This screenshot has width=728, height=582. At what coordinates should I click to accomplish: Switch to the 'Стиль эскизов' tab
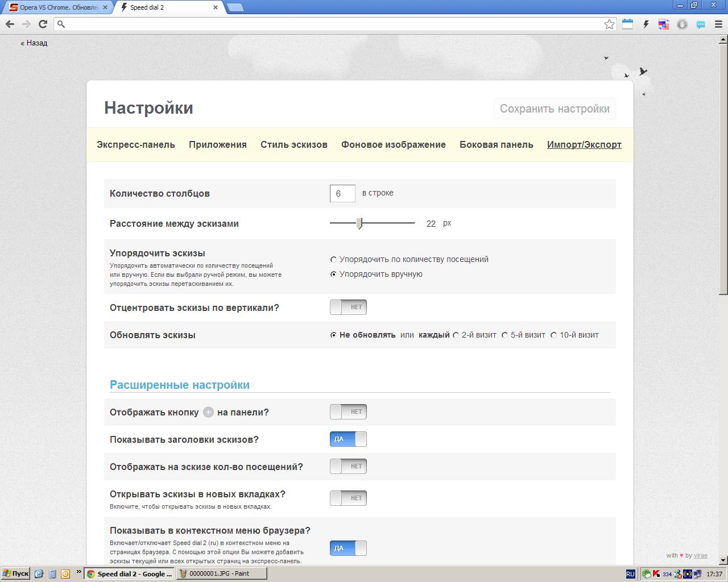pos(293,144)
